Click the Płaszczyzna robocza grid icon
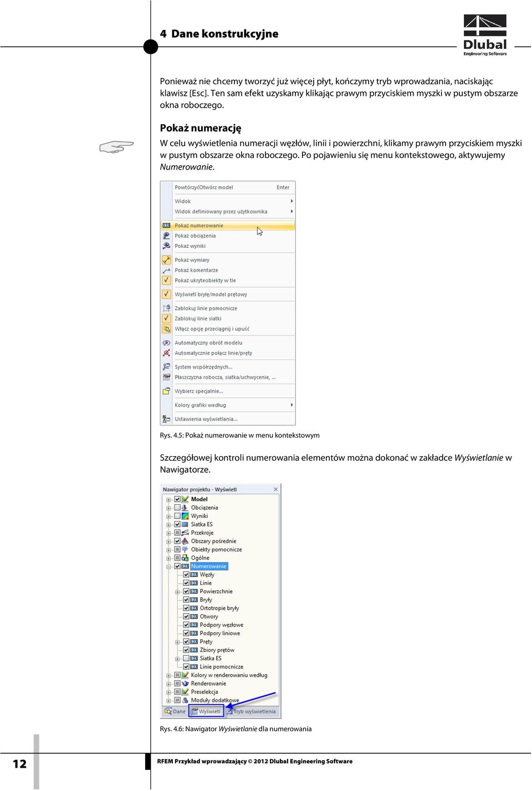The image size is (532, 791). (x=166, y=377)
